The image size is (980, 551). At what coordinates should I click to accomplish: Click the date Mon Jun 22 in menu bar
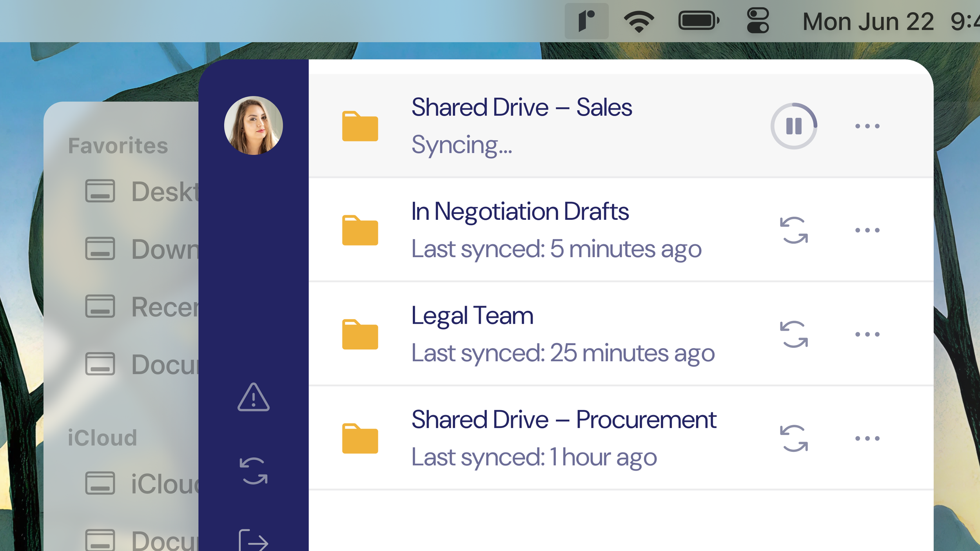coord(868,22)
